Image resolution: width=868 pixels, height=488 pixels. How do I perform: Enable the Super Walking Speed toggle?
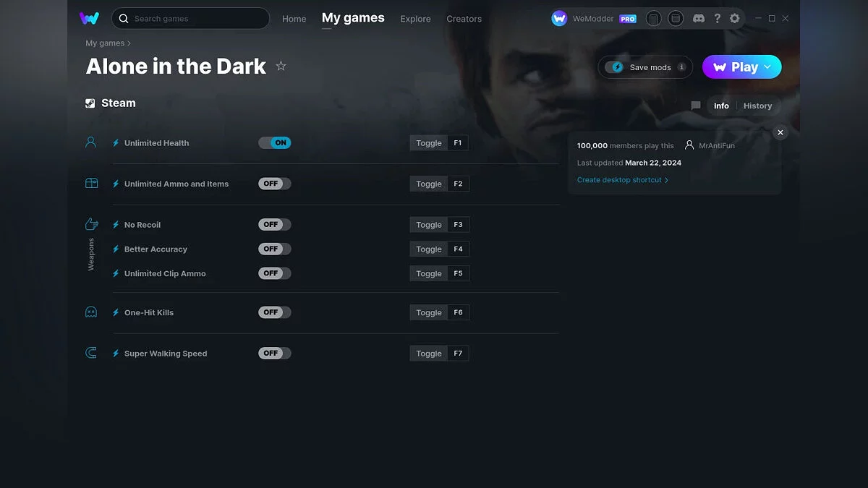(x=274, y=353)
